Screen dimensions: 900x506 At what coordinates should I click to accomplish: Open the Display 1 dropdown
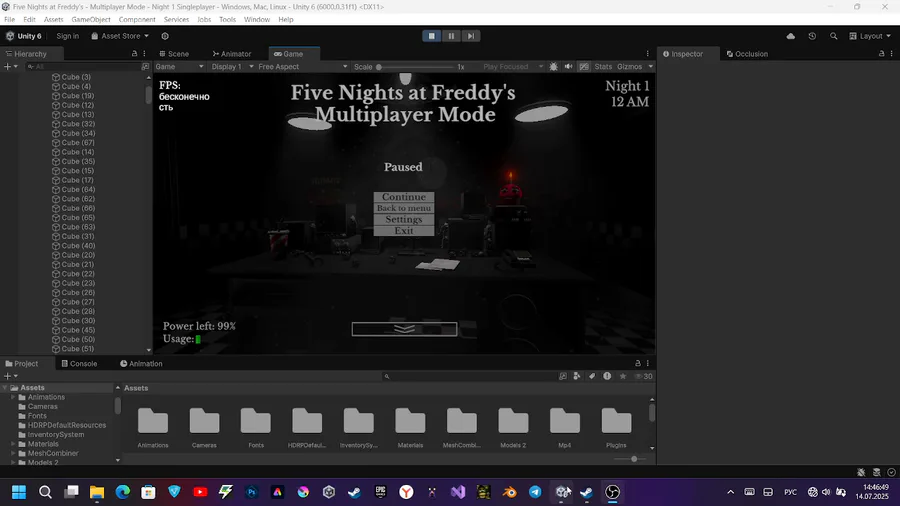[x=232, y=67]
